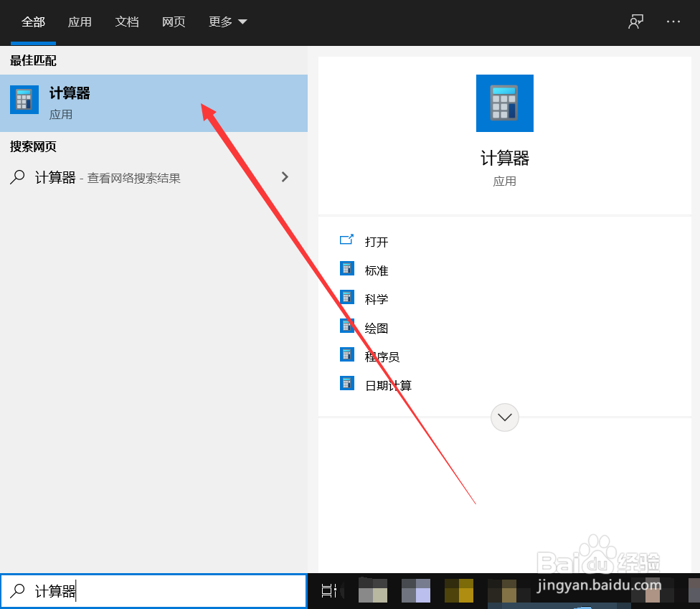Select the 科学 (Scientific) calculator mode icon

coord(346,299)
